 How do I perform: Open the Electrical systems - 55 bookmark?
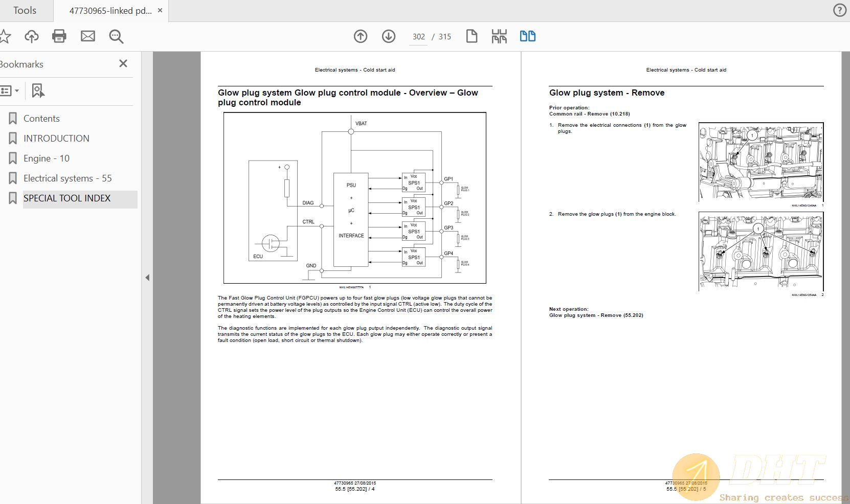(68, 178)
